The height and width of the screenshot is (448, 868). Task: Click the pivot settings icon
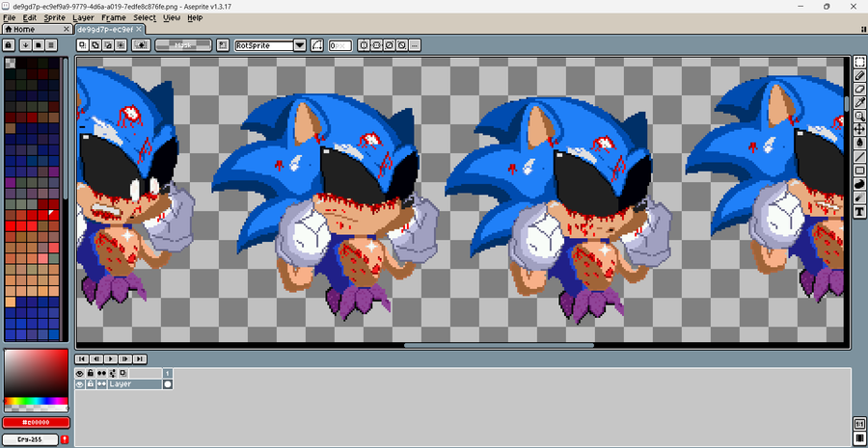point(223,45)
